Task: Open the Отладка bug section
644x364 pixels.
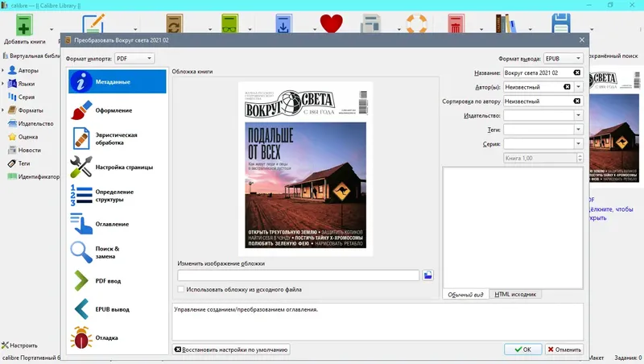Action: (x=118, y=337)
